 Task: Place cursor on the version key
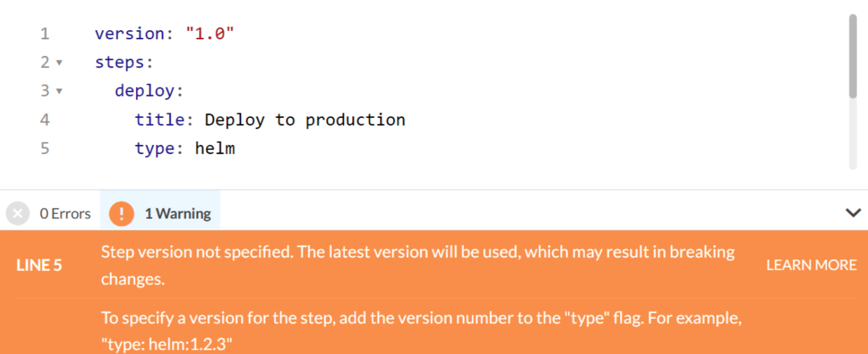click(x=130, y=33)
